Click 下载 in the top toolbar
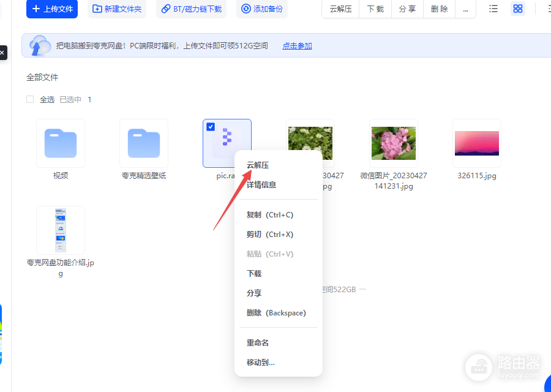Image resolution: width=551 pixels, height=392 pixels. tap(375, 9)
